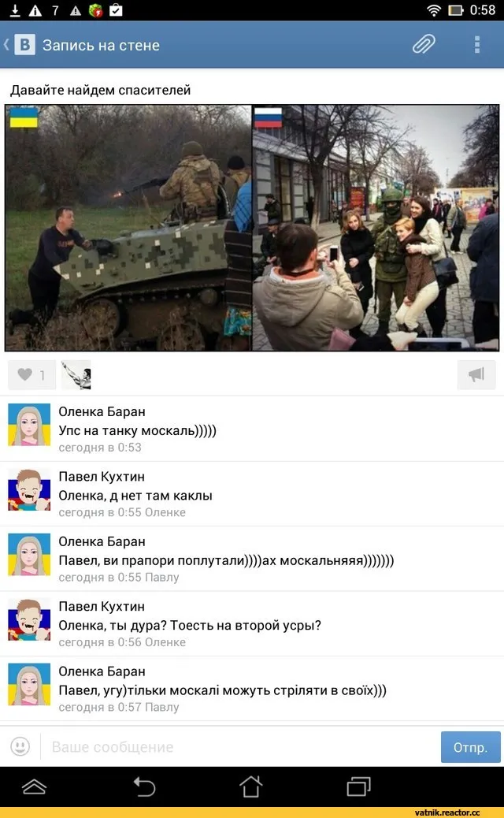Tap Android back navigation button
The height and width of the screenshot is (818, 504).
[x=144, y=786]
